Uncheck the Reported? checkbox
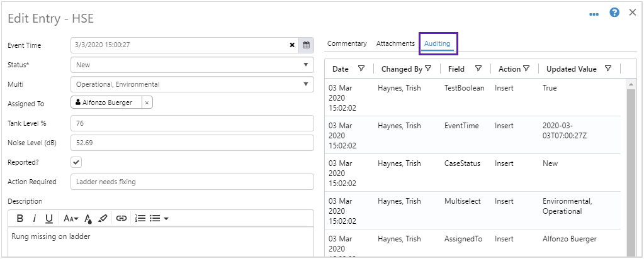644x259 pixels. tap(76, 162)
